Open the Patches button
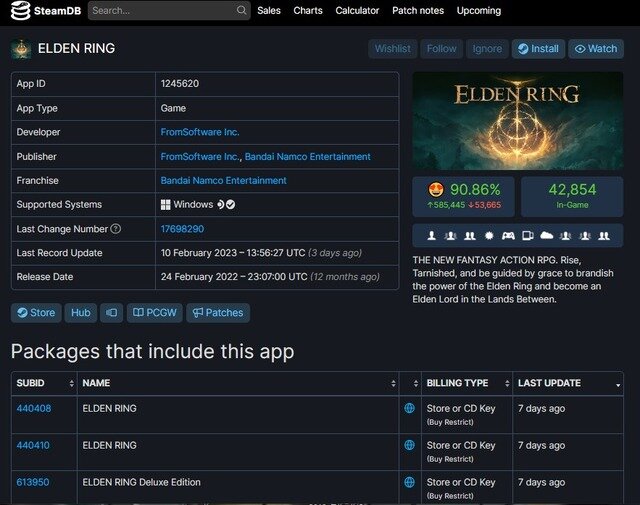This screenshot has width=640, height=505. 218,313
